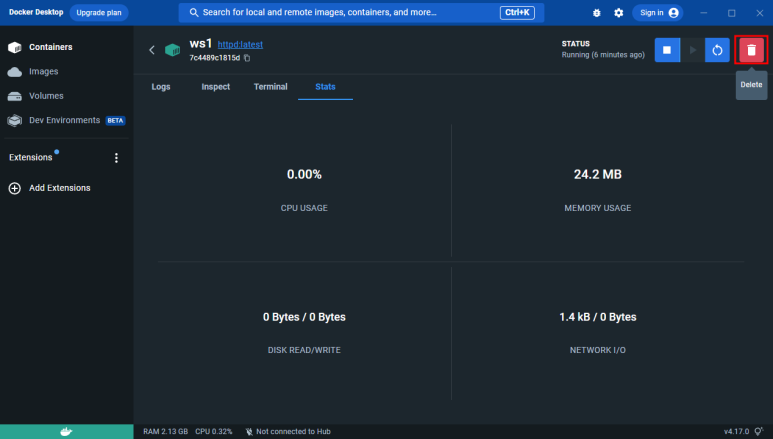
Task: Select the Stats tab
Action: click(x=325, y=87)
